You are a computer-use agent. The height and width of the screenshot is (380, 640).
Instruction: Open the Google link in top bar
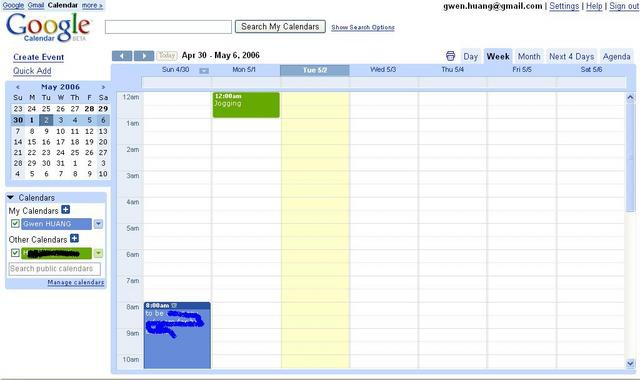click(x=13, y=5)
